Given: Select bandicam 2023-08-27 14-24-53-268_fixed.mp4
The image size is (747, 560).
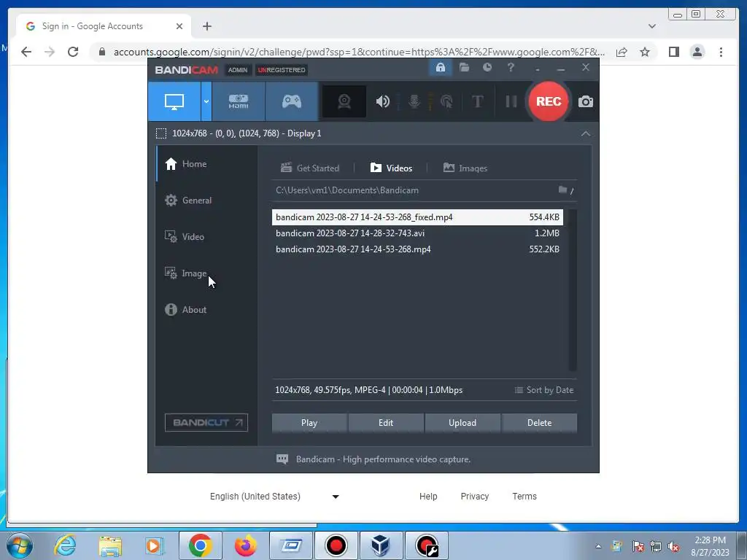Looking at the screenshot, I should 417,217.
